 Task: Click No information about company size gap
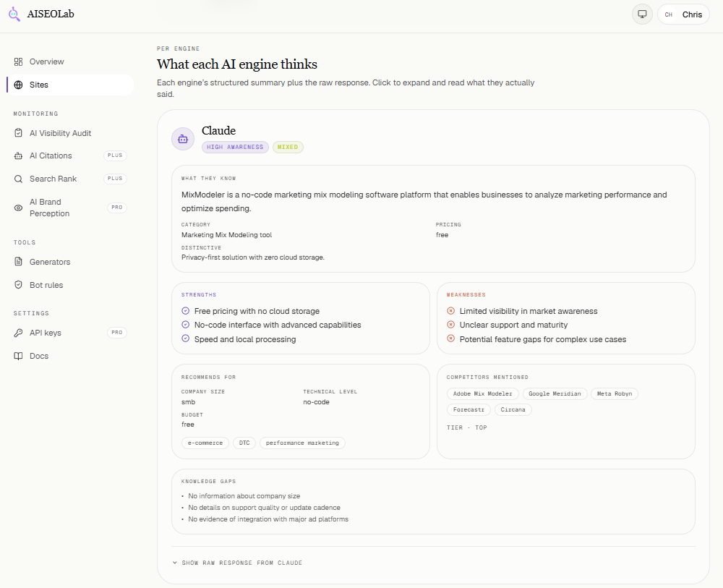tap(244, 496)
